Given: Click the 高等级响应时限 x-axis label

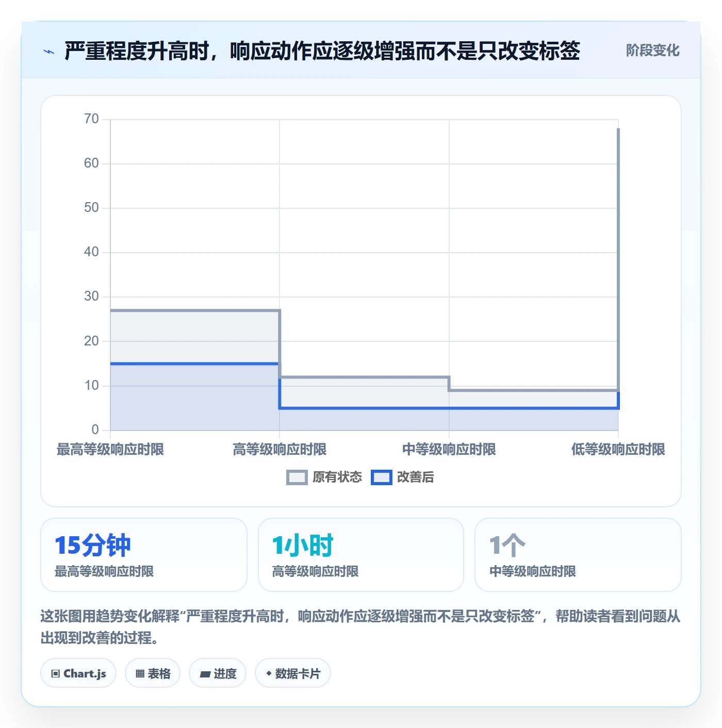Looking at the screenshot, I should click(280, 450).
